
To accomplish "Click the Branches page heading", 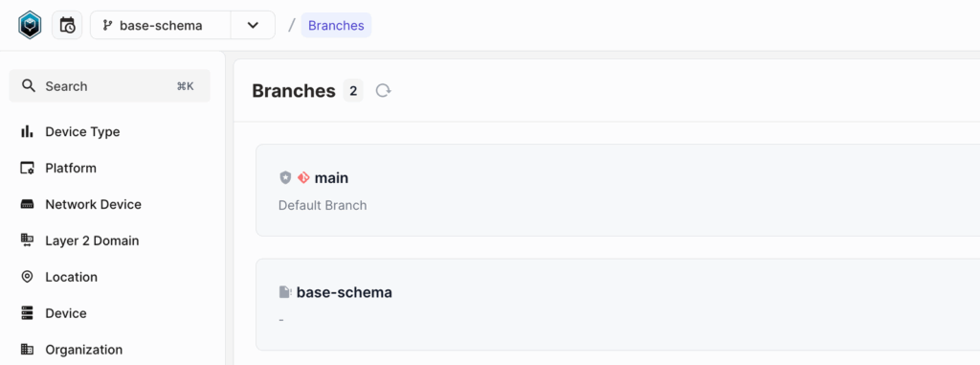I will 294,91.
